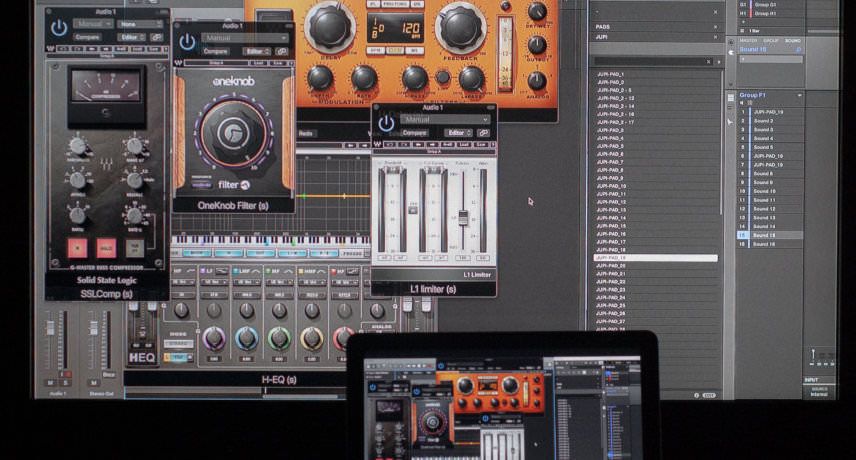This screenshot has height=460, width=856.
Task: Click undo arrow in L1 limiter toolbar
Action: [x=389, y=145]
